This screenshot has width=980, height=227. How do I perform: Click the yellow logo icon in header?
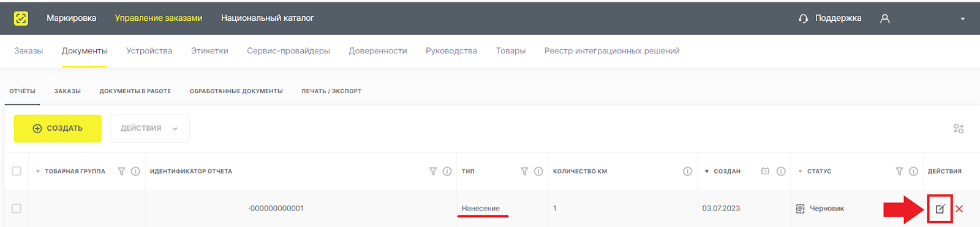click(x=21, y=18)
